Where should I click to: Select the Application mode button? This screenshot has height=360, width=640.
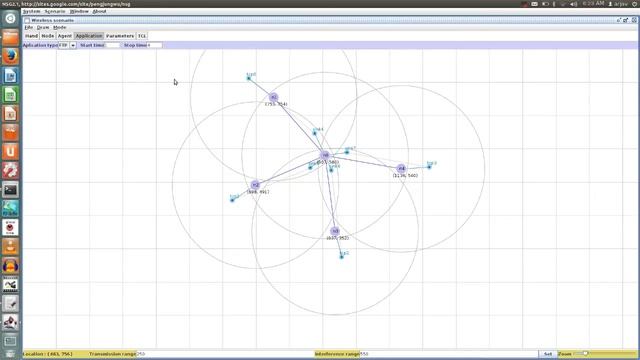pyautogui.click(x=89, y=36)
